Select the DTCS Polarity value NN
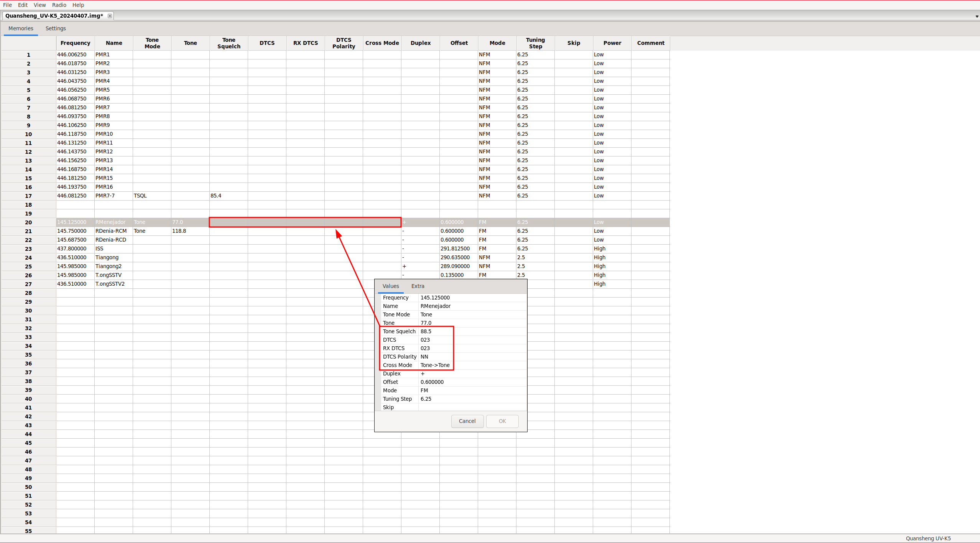Screen dimensions: 980x543 click(424, 357)
